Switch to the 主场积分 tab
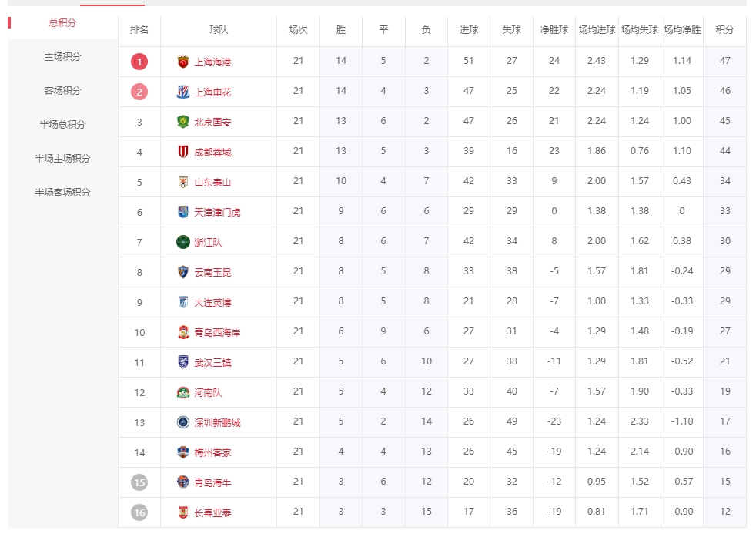Image resolution: width=756 pixels, height=534 pixels. (62, 57)
